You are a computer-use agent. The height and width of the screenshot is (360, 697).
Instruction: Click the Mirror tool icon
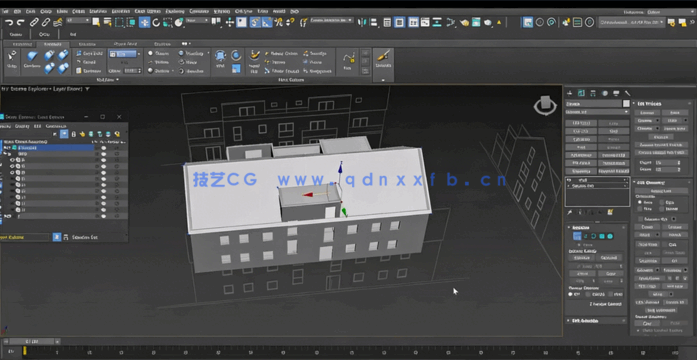363,22
